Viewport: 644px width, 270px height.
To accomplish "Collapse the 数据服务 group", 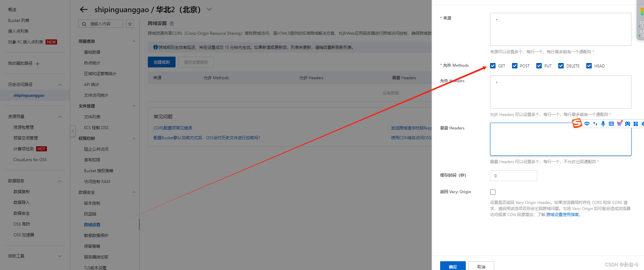I will point(60,181).
